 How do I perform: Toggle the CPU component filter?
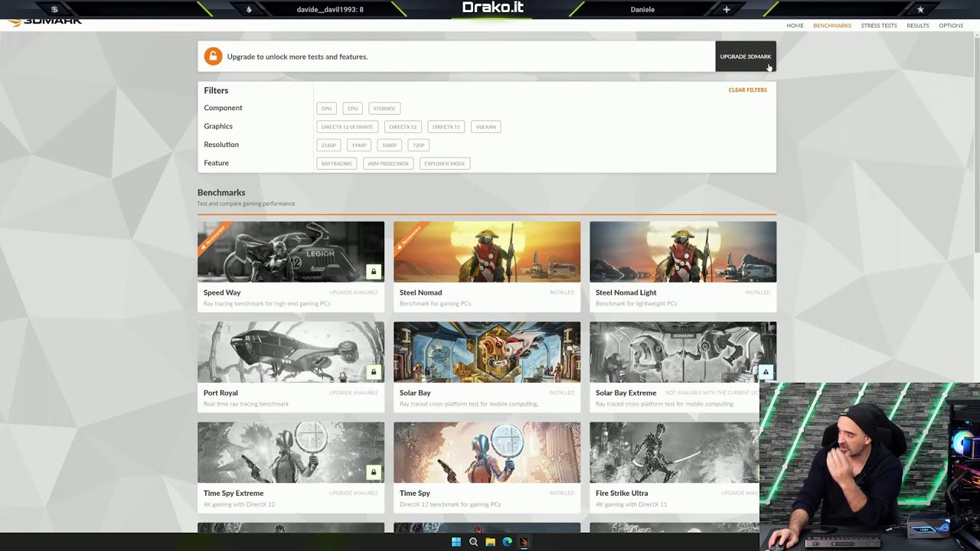click(x=352, y=109)
